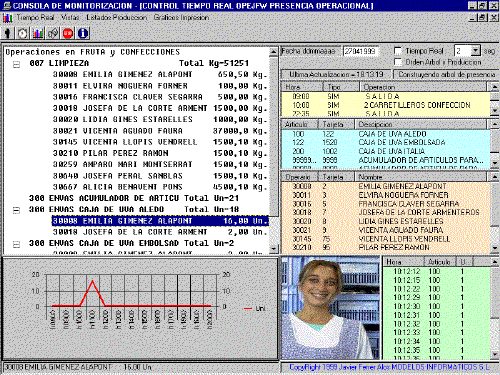Click the Articulo column header in articles table
500x375 pixels.
click(x=300, y=124)
